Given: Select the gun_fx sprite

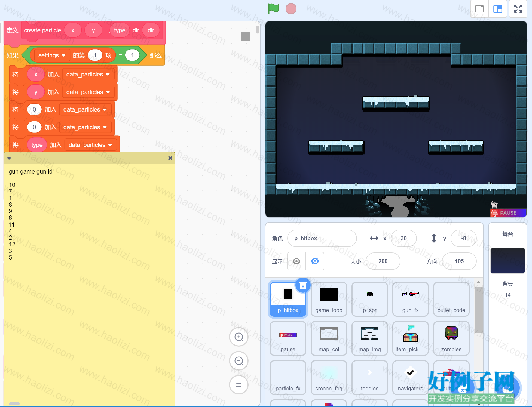Looking at the screenshot, I should pos(410,299).
